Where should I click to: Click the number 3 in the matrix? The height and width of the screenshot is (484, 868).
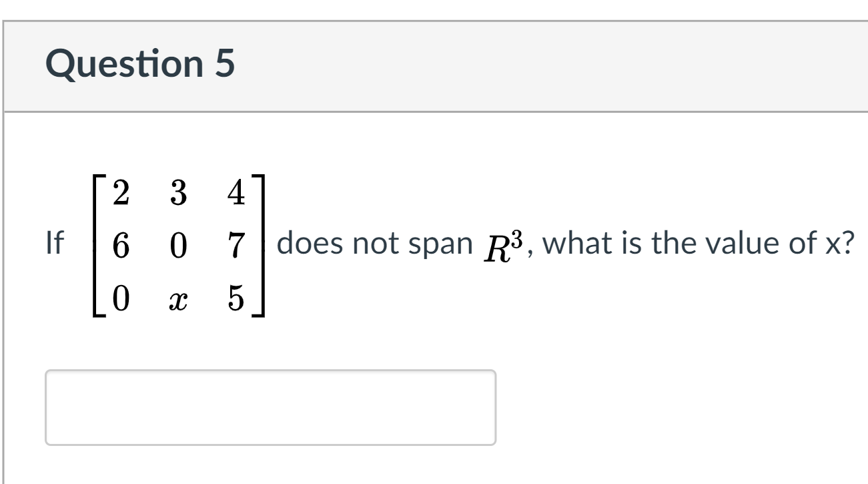177,193
